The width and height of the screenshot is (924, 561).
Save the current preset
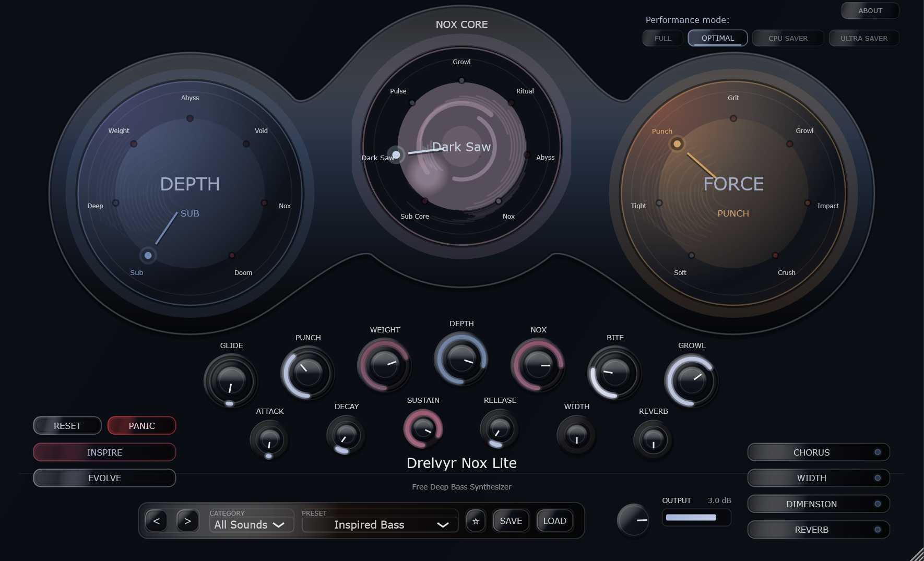click(x=511, y=521)
